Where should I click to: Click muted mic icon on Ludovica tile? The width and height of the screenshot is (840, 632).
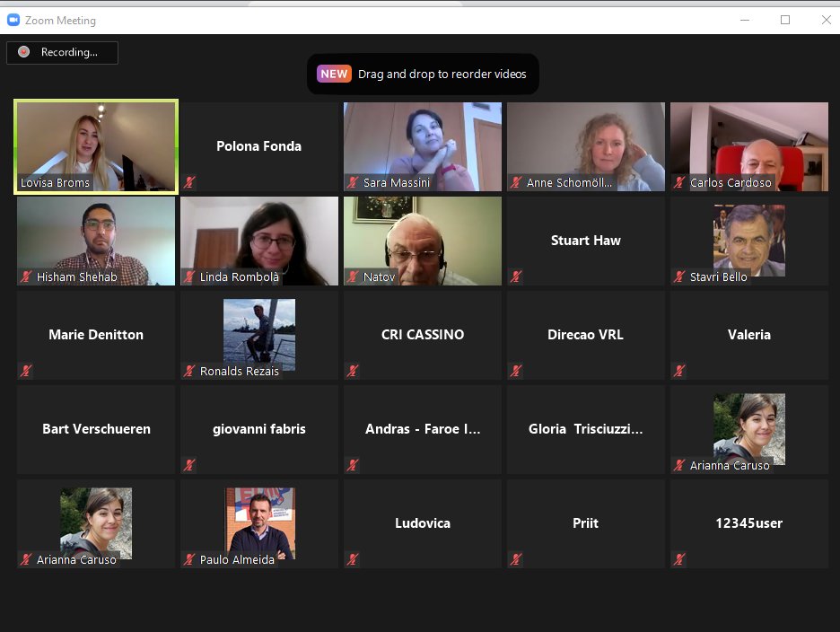pyautogui.click(x=353, y=559)
